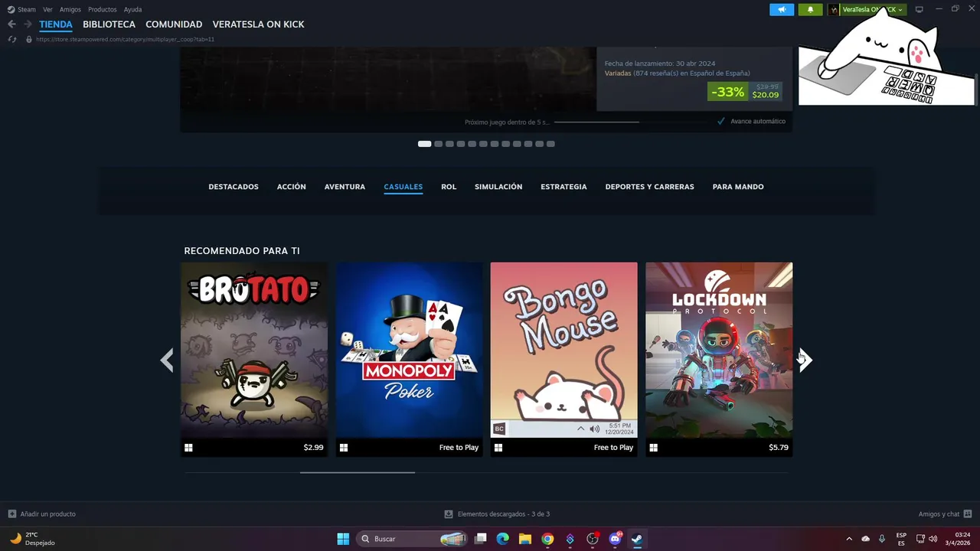Click the -33% discount price box
Viewport: 980px width, 551px height.
745,92
